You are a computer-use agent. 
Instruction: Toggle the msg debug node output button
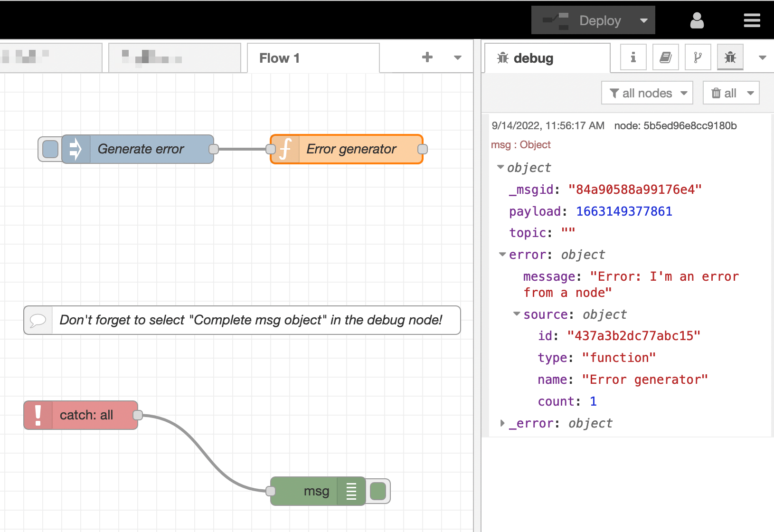pos(378,491)
